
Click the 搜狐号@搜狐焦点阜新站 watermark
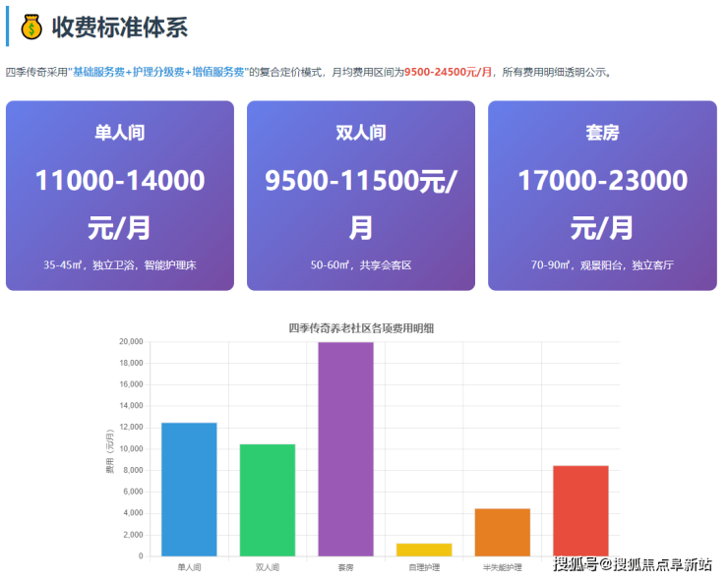coord(633,564)
